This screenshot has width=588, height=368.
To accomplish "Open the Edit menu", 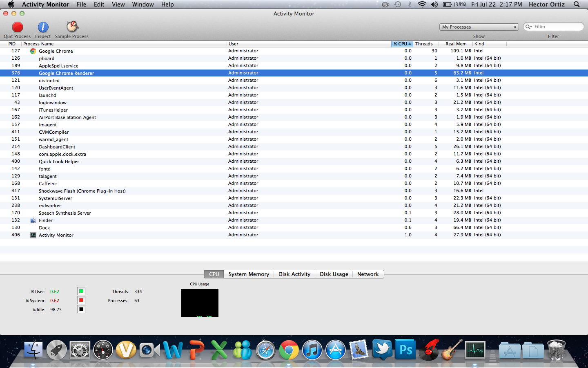I will coord(99,4).
